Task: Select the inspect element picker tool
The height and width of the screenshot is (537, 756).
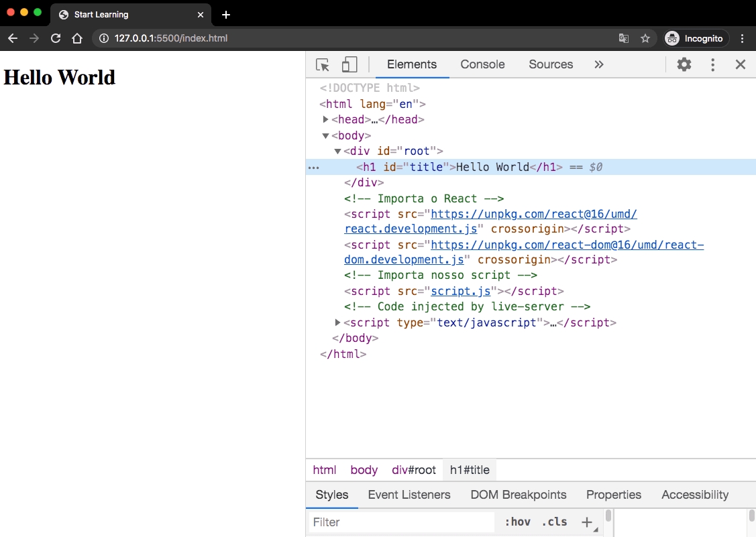Action: pos(322,64)
